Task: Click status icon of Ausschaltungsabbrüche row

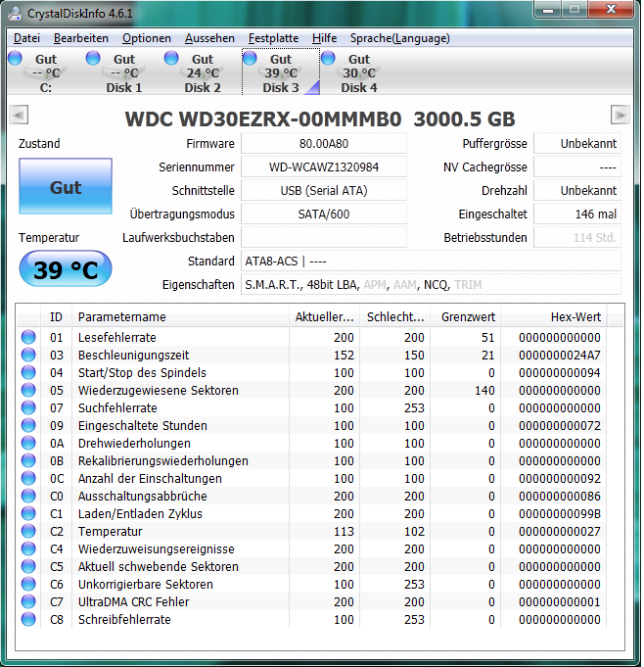Action: pyautogui.click(x=28, y=496)
